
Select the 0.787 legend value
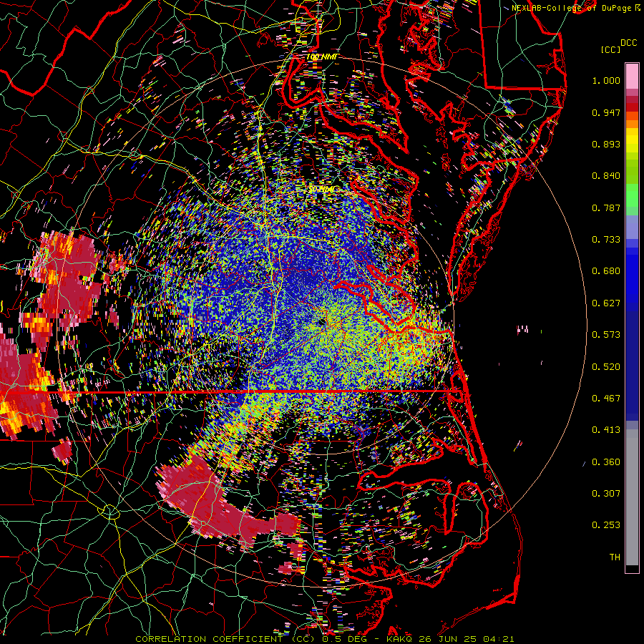click(x=606, y=208)
